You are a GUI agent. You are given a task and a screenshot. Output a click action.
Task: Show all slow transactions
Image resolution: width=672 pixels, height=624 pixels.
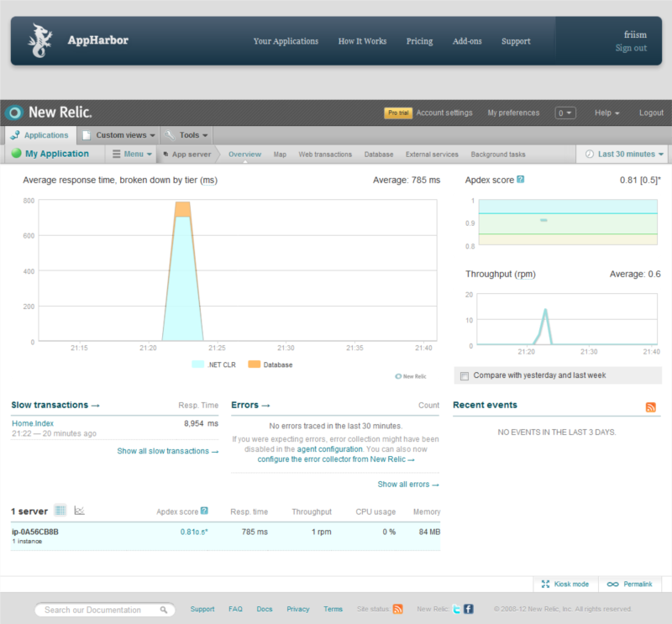point(167,451)
